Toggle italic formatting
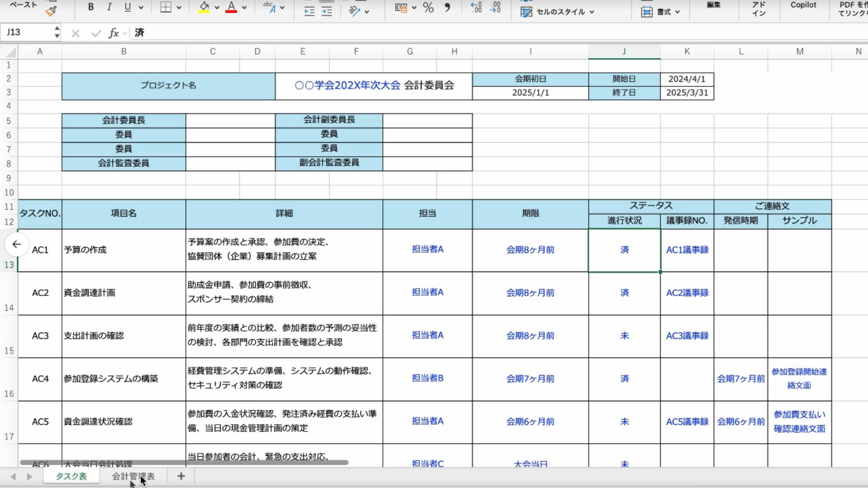The height and width of the screenshot is (488, 868). [x=109, y=7]
